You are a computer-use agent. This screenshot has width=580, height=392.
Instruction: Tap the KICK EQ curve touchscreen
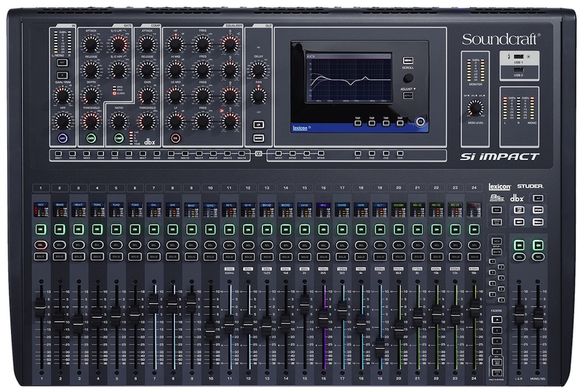click(x=348, y=78)
